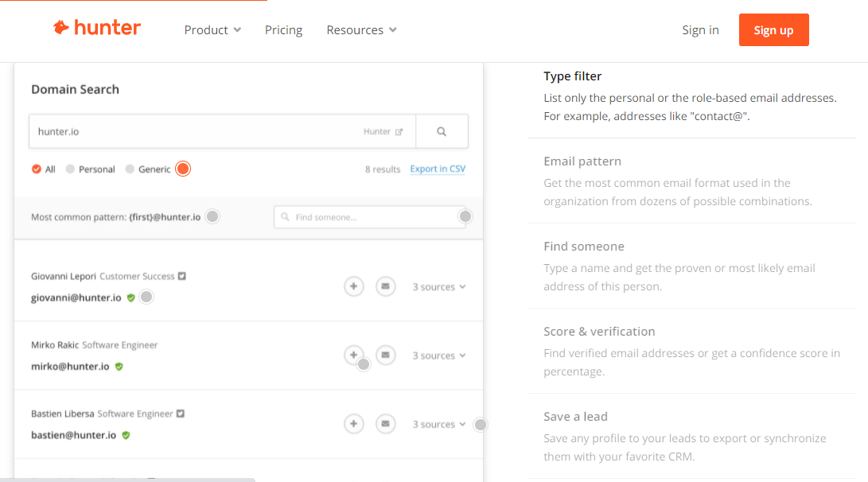The width and height of the screenshot is (868, 482).
Task: Expand the sources list for Mirko Rakic
Action: click(x=439, y=356)
